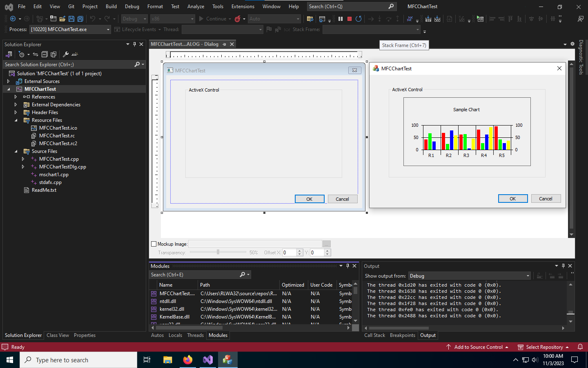Open File Explorer from taskbar
This screenshot has width=588, height=368.
168,360
